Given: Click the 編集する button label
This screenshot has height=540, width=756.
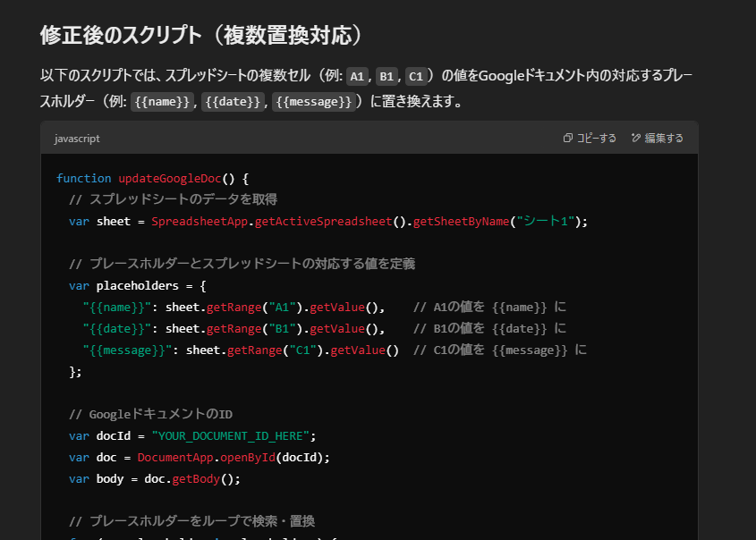Looking at the screenshot, I should coord(664,139).
